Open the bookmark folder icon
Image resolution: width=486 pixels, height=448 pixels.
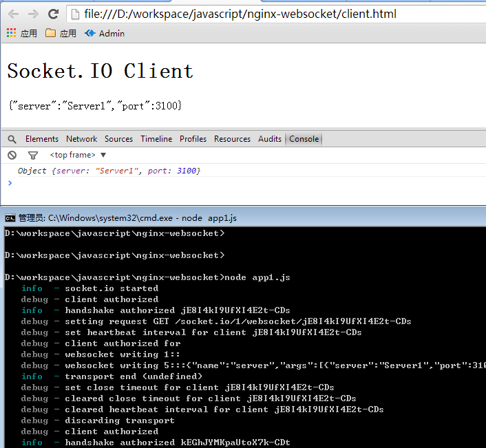click(x=50, y=33)
